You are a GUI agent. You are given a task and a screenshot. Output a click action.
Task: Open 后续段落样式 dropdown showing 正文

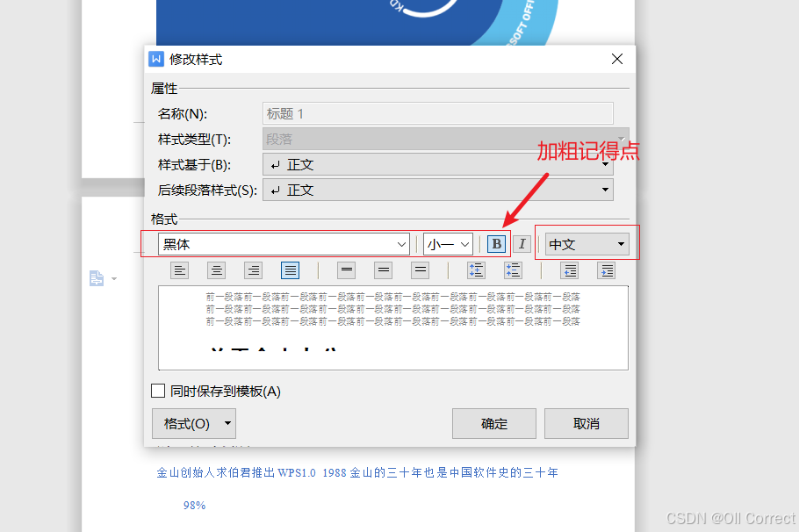click(x=438, y=191)
